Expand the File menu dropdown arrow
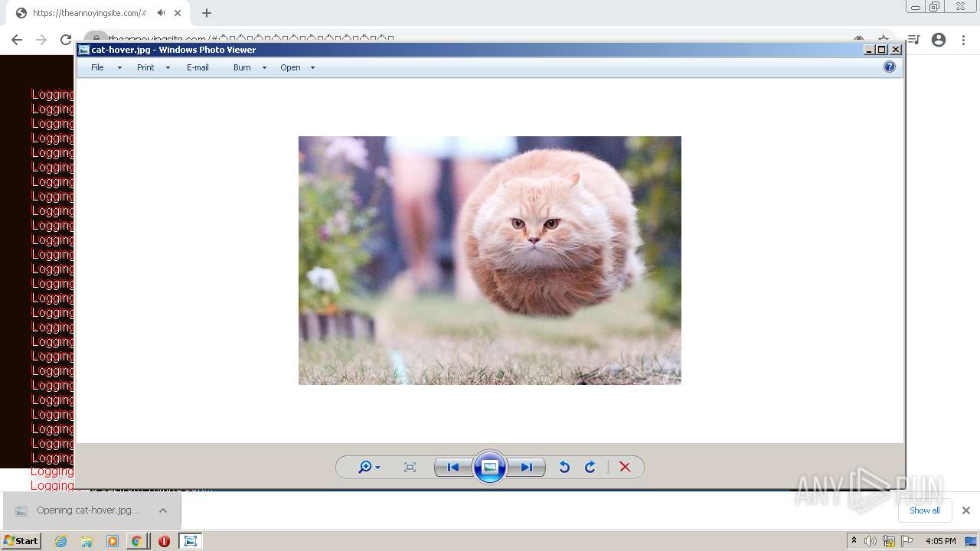Screen dimensions: 980x551 coord(119,67)
